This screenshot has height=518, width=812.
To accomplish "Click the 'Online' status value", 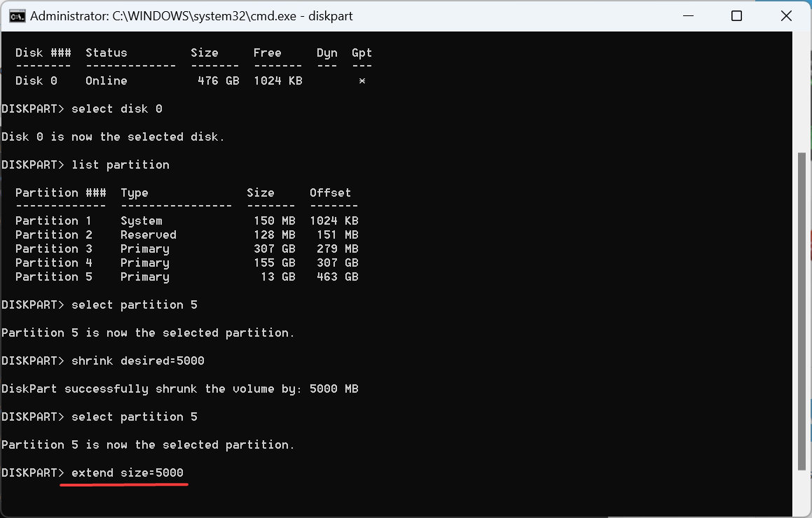I will coord(106,80).
